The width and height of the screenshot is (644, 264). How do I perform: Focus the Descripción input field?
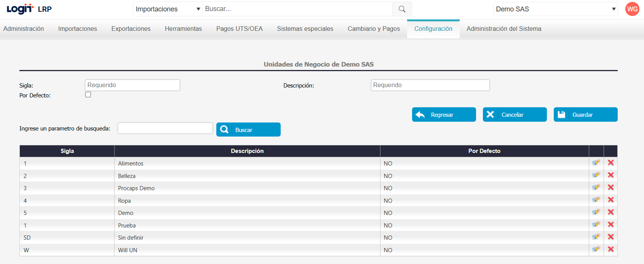click(430, 85)
